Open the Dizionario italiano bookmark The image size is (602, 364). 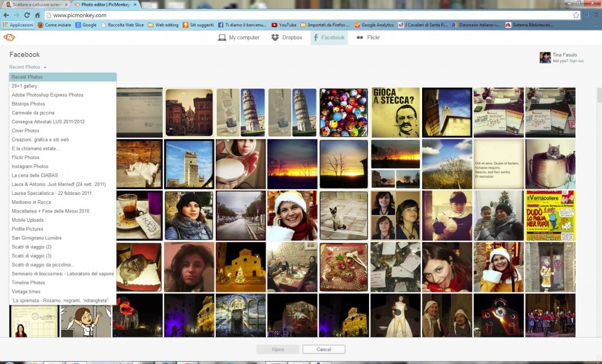click(476, 25)
